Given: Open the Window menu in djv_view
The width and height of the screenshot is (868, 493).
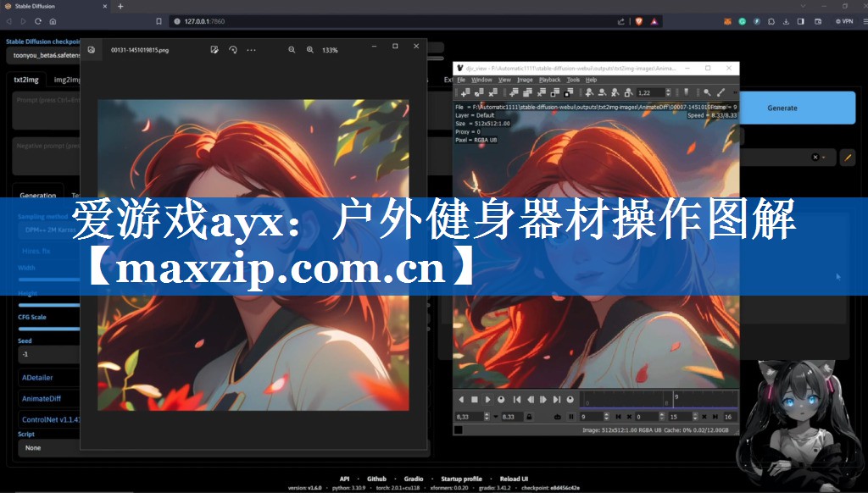Looking at the screenshot, I should 481,80.
